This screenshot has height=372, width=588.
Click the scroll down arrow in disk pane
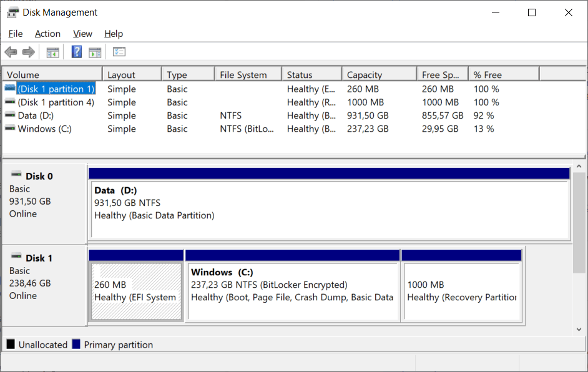[579, 330]
